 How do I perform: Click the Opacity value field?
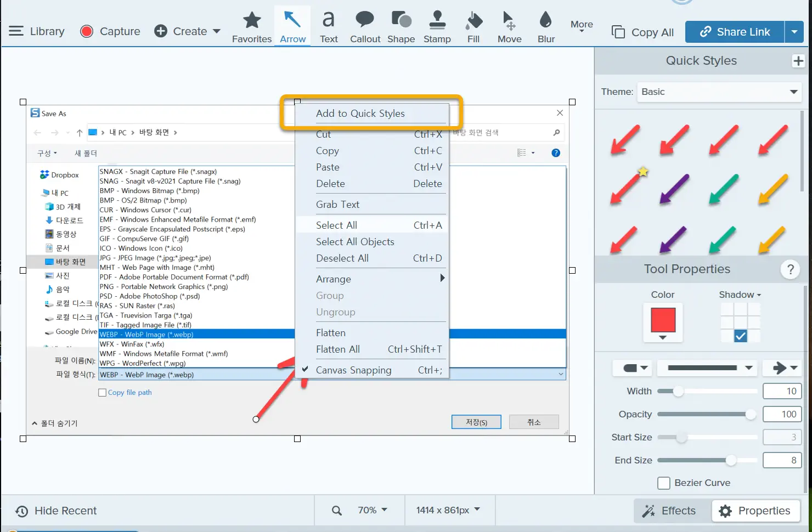coord(782,414)
